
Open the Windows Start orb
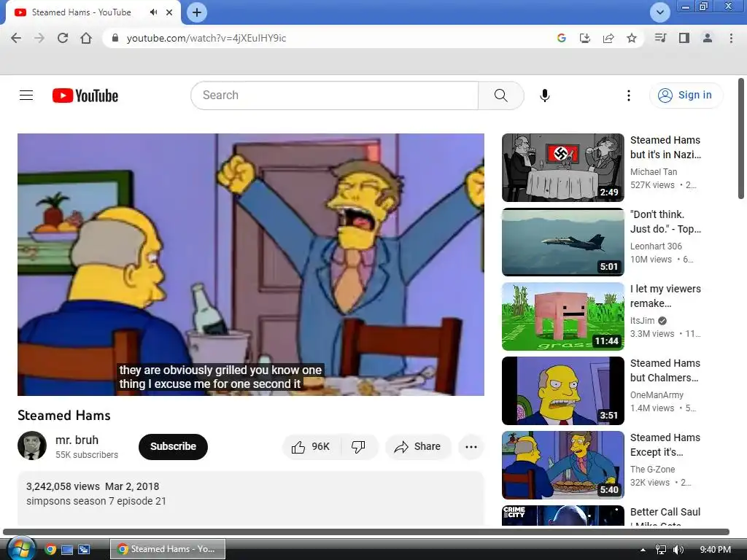point(21,548)
